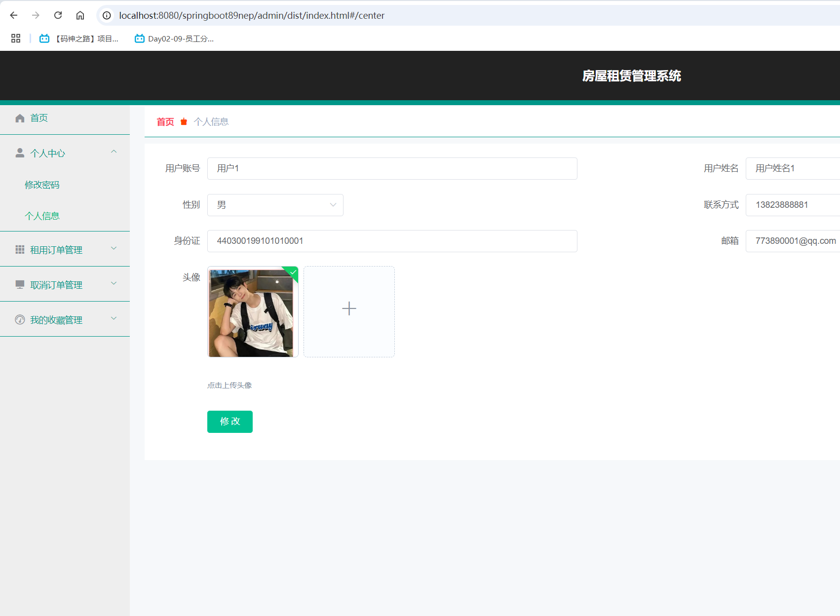This screenshot has height=616, width=840.
Task: Click the browser back arrow
Action: [14, 15]
